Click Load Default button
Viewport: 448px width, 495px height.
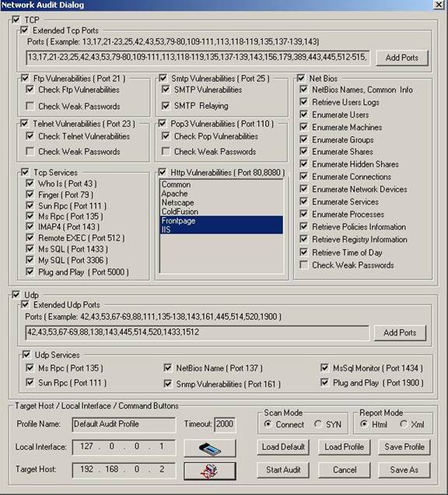(x=283, y=447)
